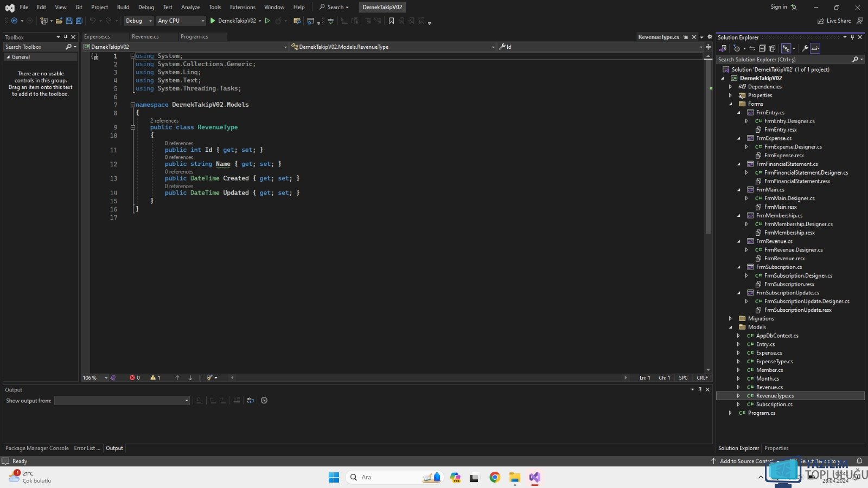Open the Extensions menu

pos(242,7)
